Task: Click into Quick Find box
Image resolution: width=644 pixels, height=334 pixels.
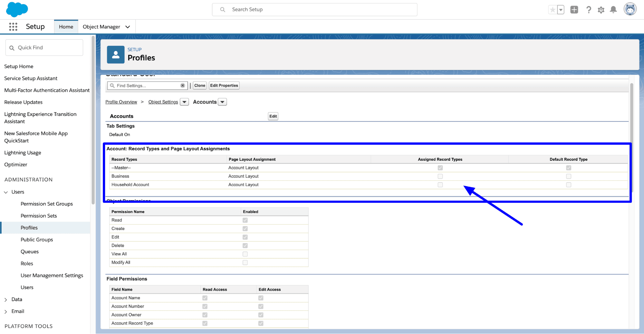Action: (44, 48)
